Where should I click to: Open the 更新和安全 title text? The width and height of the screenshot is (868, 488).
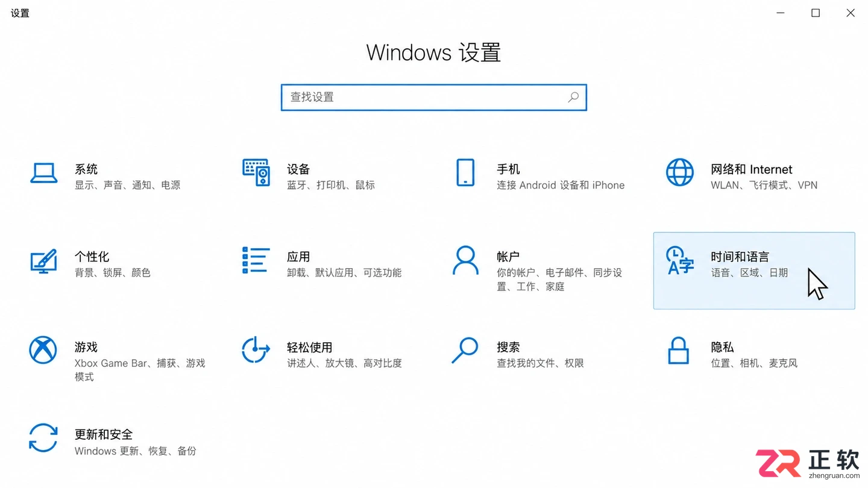point(104,434)
